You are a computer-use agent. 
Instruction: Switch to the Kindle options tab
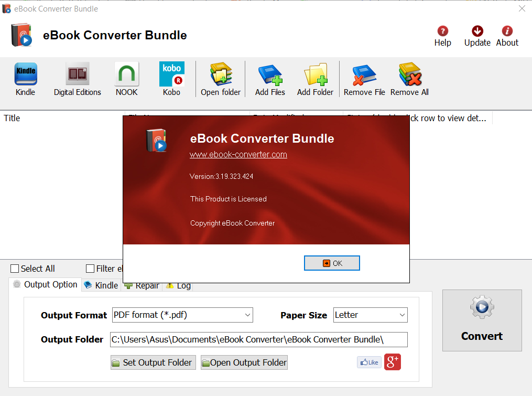(102, 285)
